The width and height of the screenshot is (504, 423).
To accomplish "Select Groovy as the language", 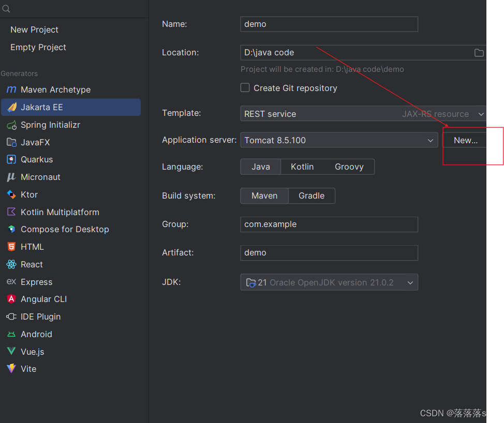I will click(349, 167).
